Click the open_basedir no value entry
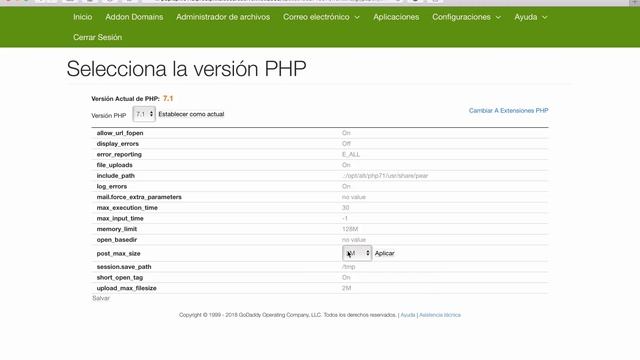The width and height of the screenshot is (640, 360). 353,240
